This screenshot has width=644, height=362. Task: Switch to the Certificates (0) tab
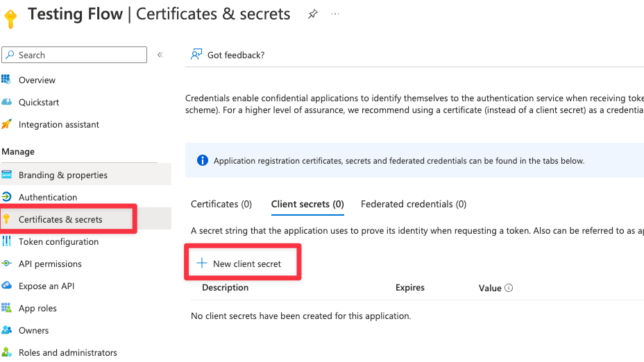(x=221, y=204)
